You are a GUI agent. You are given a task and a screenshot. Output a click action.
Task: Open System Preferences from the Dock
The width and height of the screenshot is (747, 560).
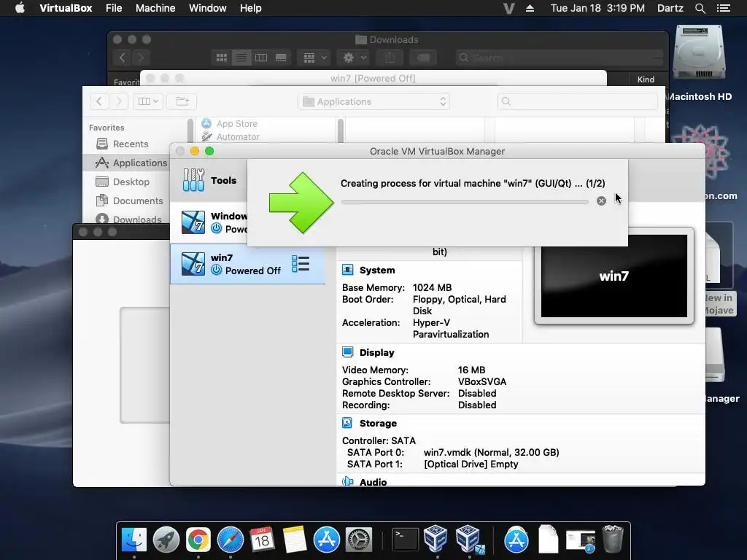pos(359,540)
